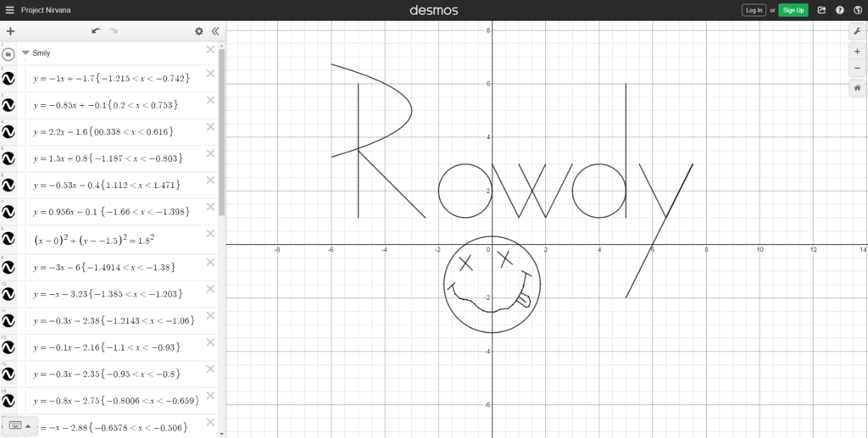Reset graph to default home view
This screenshot has height=438, width=868.
pos(857,88)
